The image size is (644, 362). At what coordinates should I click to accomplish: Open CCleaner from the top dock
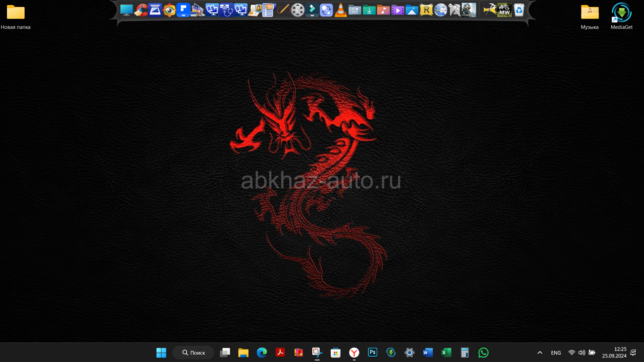point(141,10)
